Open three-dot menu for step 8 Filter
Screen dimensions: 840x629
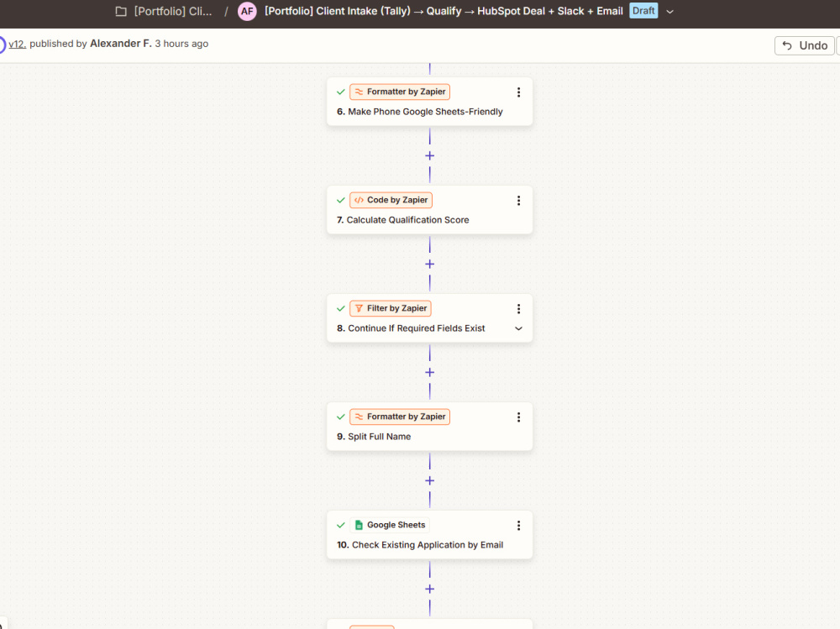518,308
